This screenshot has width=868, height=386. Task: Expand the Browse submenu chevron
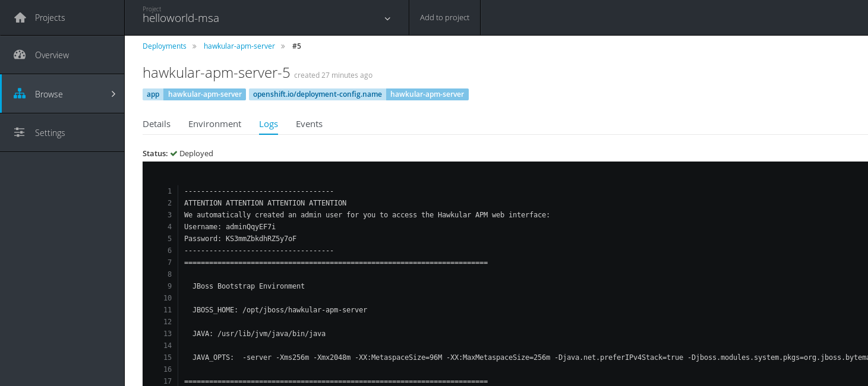click(113, 94)
